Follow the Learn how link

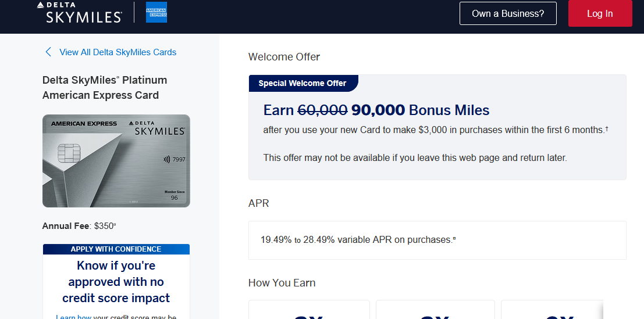pyautogui.click(x=74, y=317)
